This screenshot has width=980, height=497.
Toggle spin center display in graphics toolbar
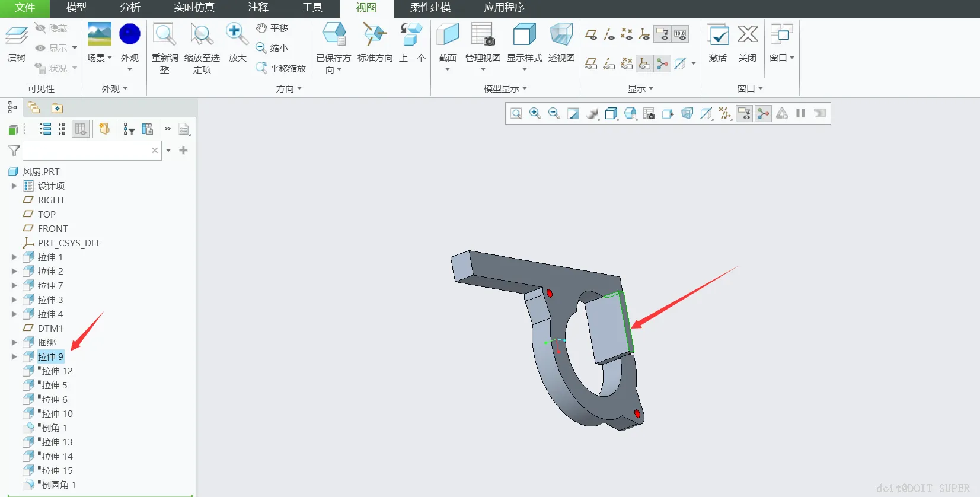pos(763,113)
